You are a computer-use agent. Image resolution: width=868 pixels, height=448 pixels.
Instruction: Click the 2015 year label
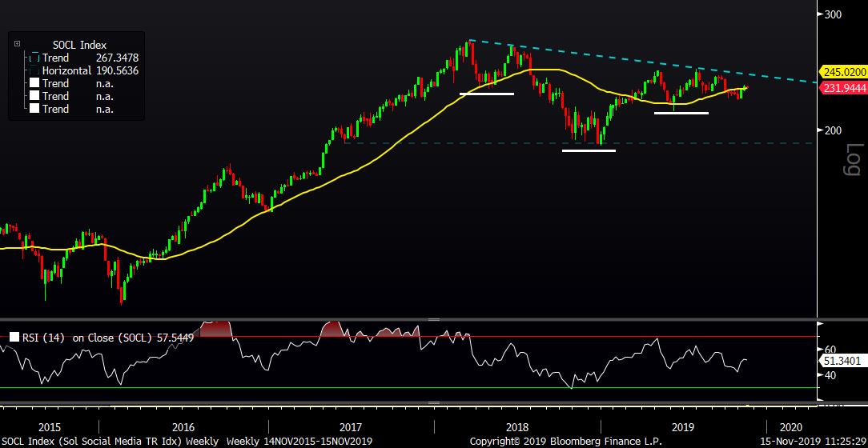click(50, 427)
